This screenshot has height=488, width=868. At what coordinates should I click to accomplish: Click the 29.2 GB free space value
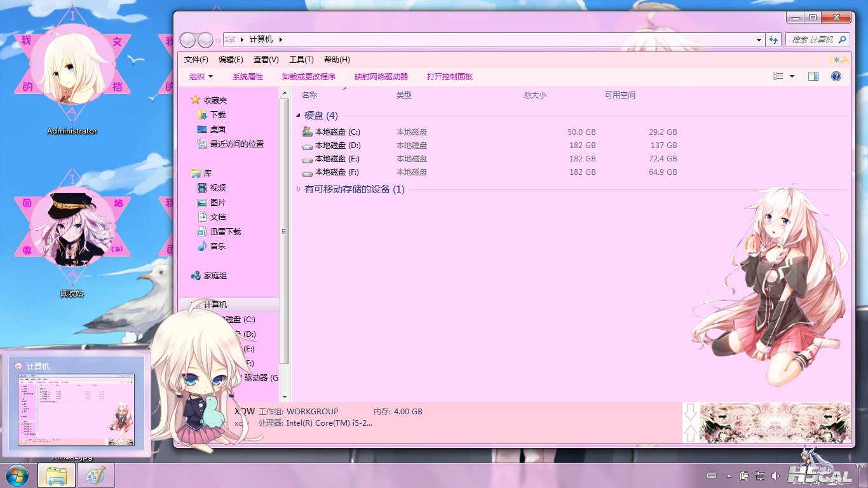click(663, 132)
